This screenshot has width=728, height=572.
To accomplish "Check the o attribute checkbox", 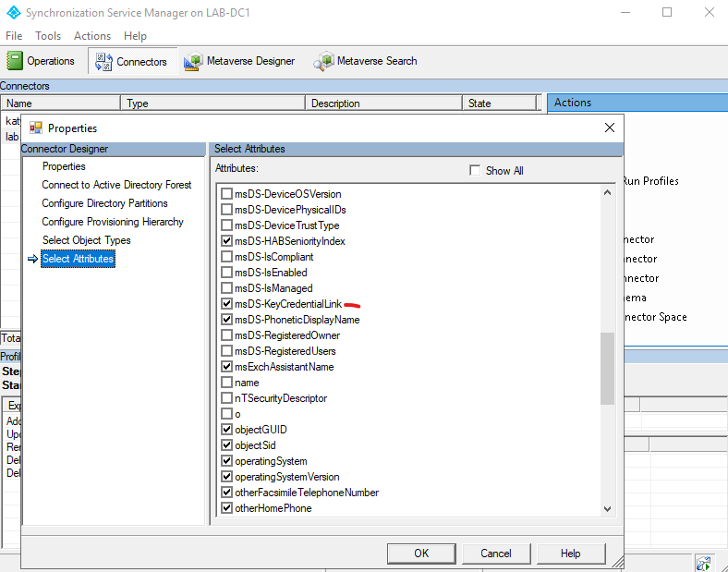I will pyautogui.click(x=226, y=414).
